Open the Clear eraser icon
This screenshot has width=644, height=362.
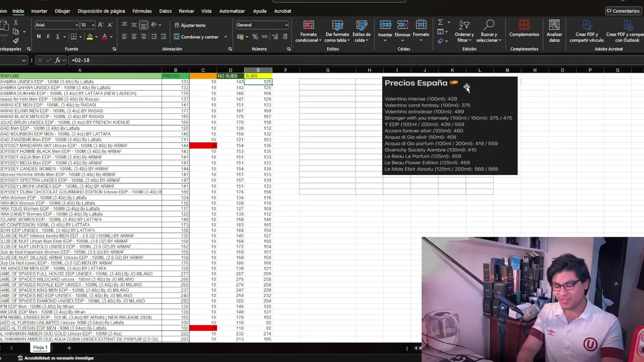(440, 41)
